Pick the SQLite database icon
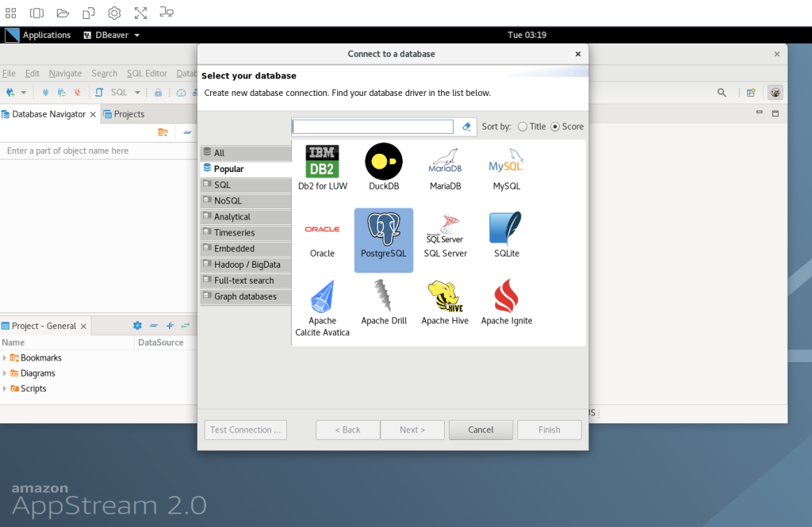812x527 pixels. [506, 235]
